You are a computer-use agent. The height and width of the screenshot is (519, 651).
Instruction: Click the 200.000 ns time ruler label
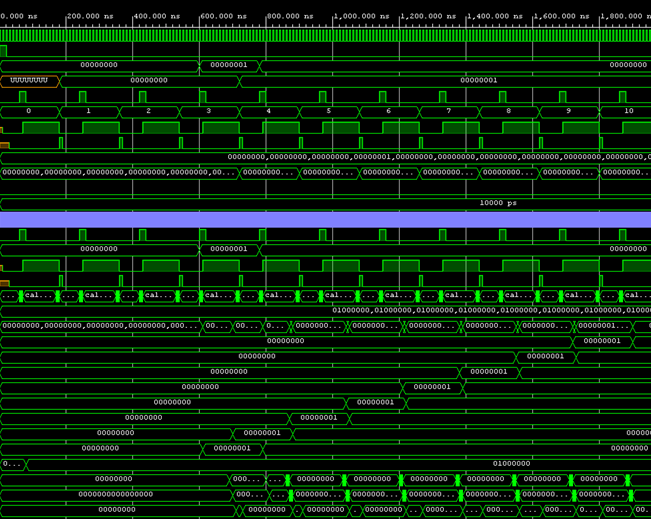point(90,17)
